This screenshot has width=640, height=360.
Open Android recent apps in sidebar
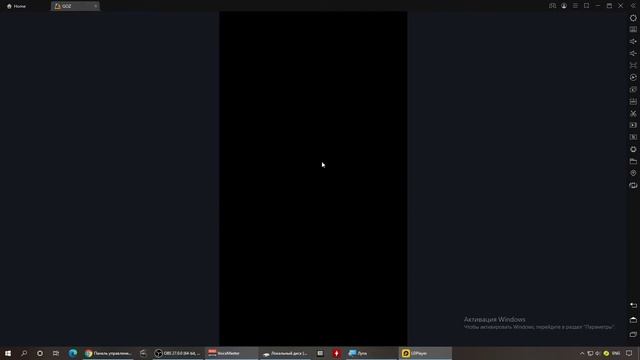(x=633, y=334)
